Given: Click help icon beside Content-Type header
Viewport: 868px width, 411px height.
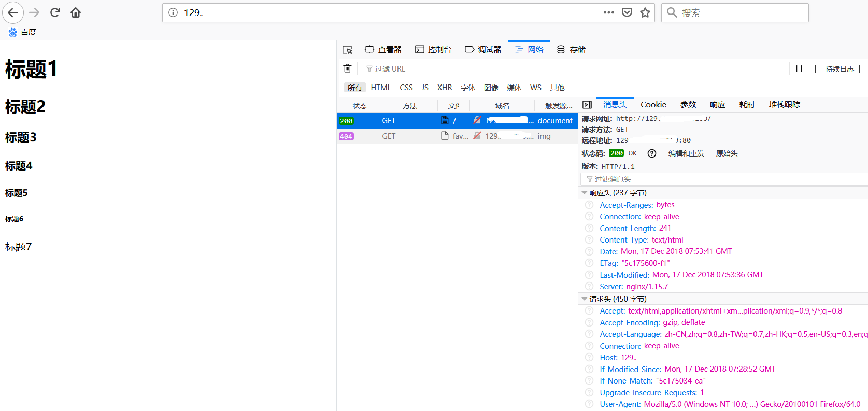Looking at the screenshot, I should 589,240.
